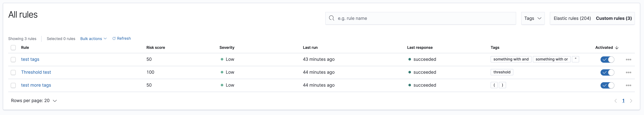Select the test more tags checkbox
The height and width of the screenshot is (115, 644).
click(x=13, y=86)
